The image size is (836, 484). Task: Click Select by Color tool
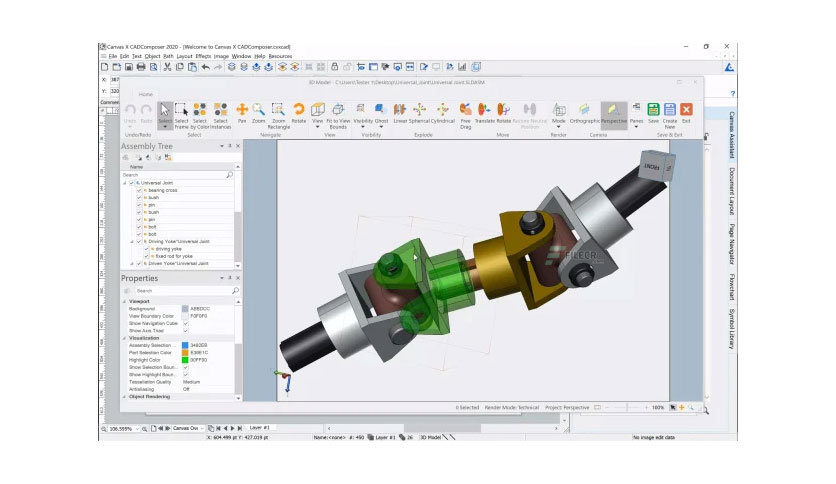tap(200, 116)
